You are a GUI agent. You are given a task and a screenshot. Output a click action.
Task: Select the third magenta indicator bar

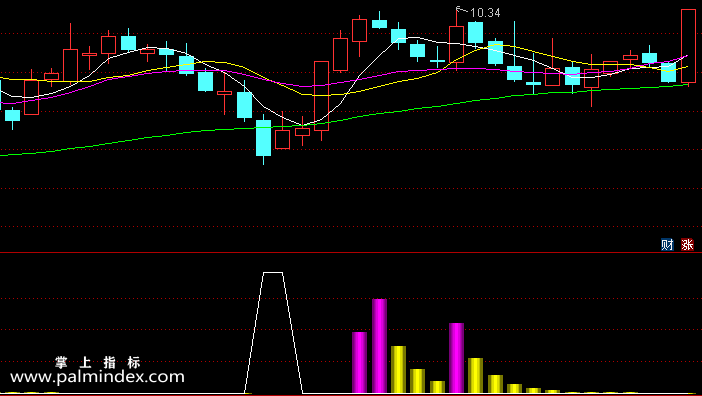pyautogui.click(x=457, y=358)
